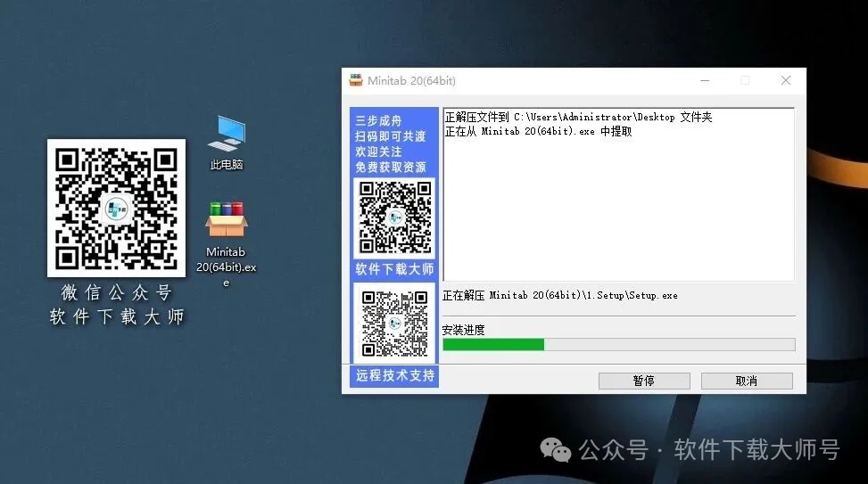Click the line 正解压文件到 C:\Users\Administrator\Desktop

coord(578,118)
